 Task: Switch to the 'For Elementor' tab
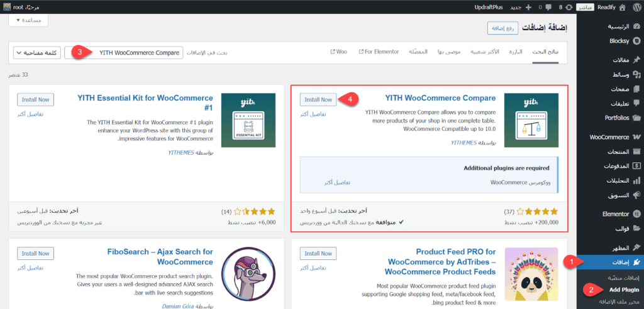[x=379, y=51]
